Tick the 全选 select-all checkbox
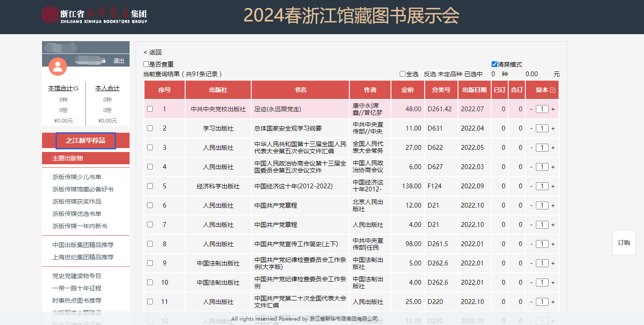The image size is (644, 325). (x=402, y=74)
